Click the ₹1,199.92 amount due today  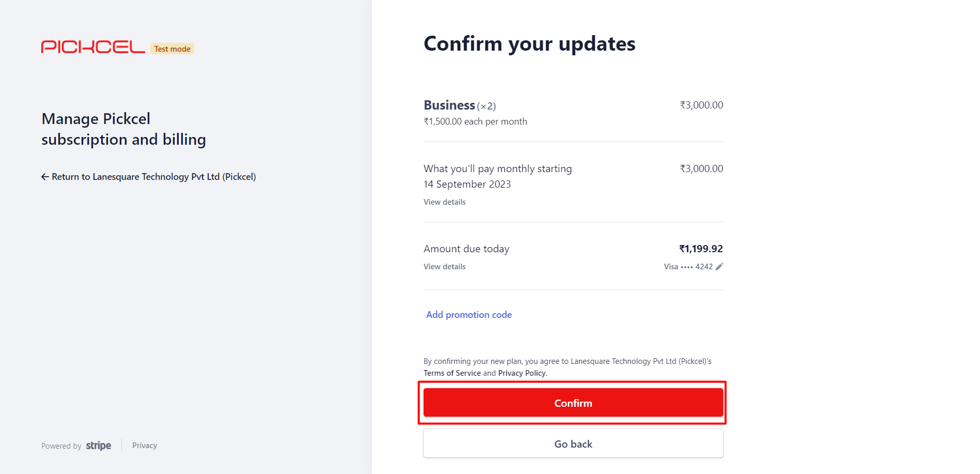(701, 249)
